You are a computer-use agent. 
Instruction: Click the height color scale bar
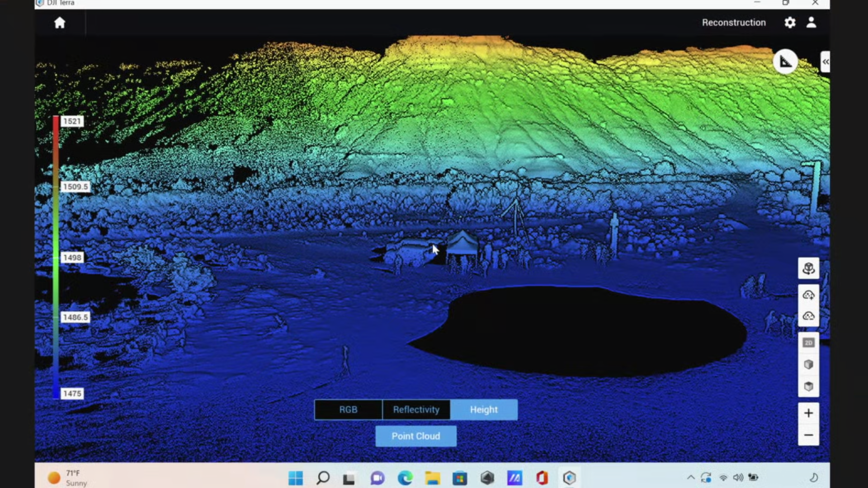56,258
